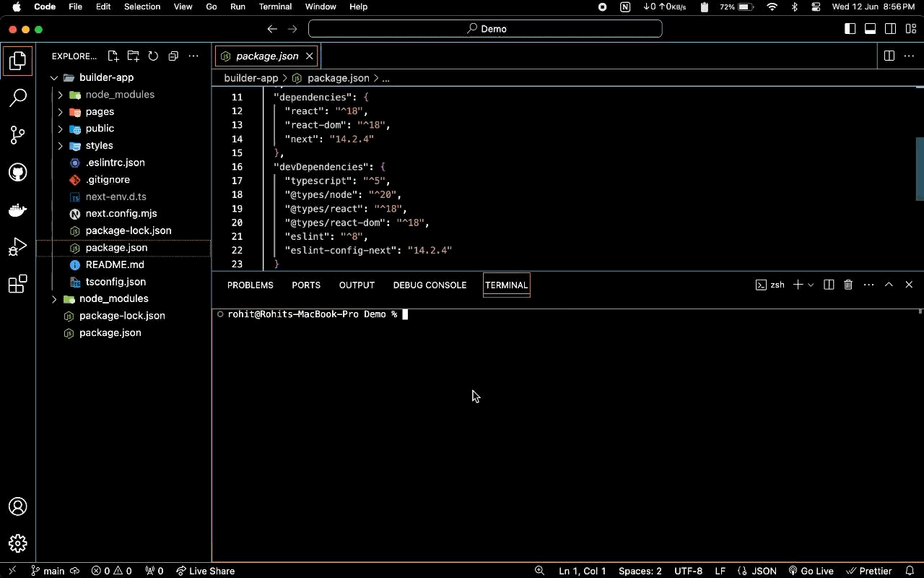924x578 pixels.
Task: Toggle the secondary side bar layout
Action: 891,29
